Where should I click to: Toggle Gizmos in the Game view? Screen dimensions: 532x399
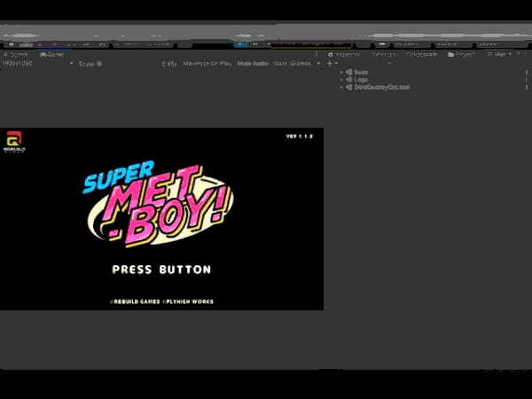(301, 64)
